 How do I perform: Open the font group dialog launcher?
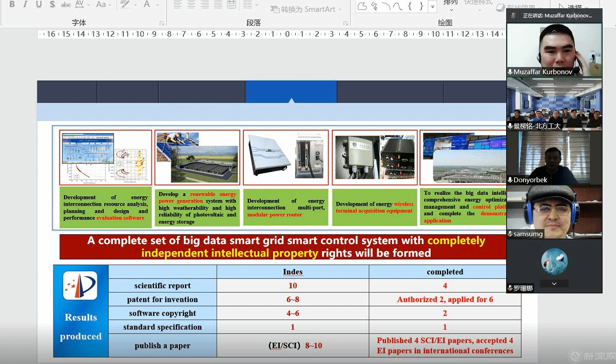point(162,23)
